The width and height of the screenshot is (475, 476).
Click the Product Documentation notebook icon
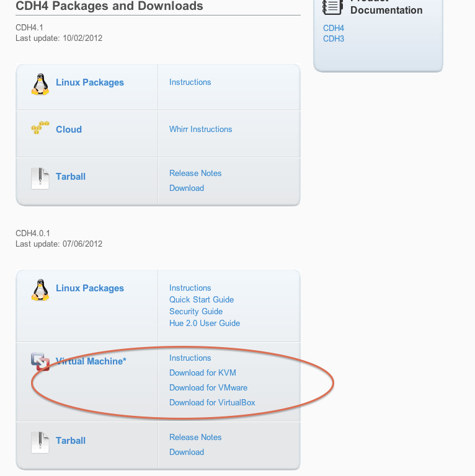[332, 7]
